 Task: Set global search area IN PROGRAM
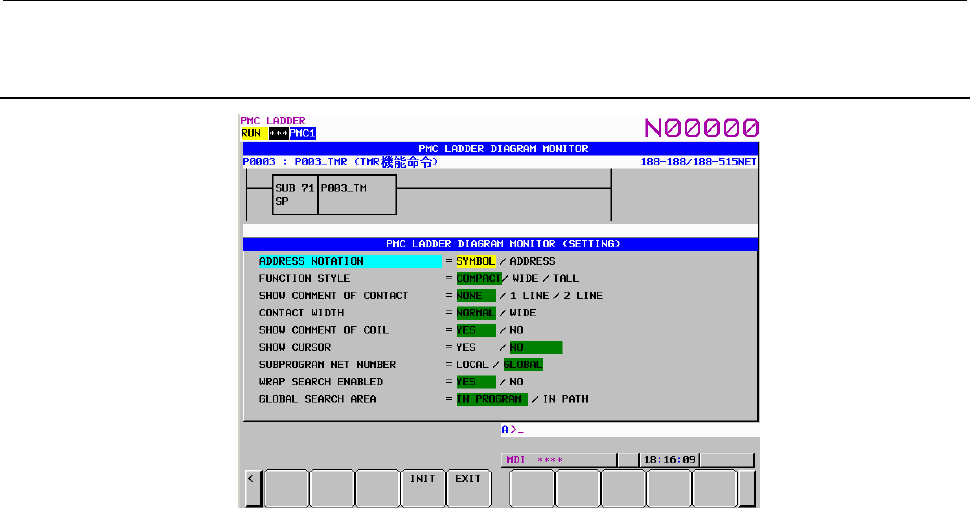pos(492,400)
